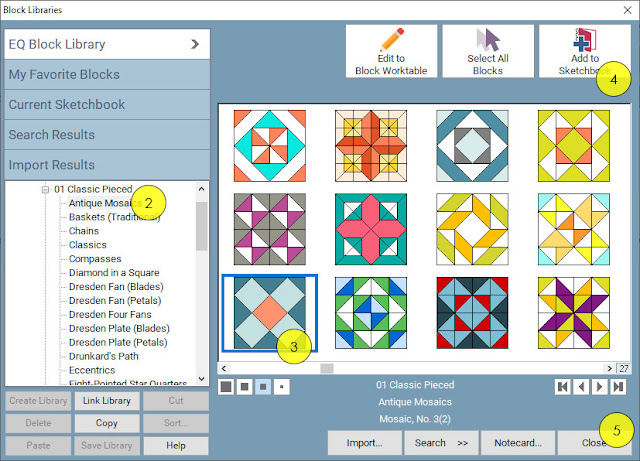
Task: Select Dresden Fan (Petals) category
Action: [115, 300]
